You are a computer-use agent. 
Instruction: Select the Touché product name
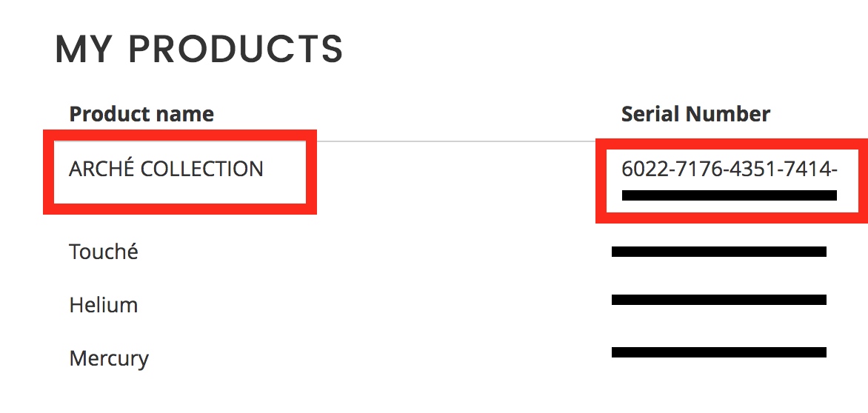pos(104,252)
